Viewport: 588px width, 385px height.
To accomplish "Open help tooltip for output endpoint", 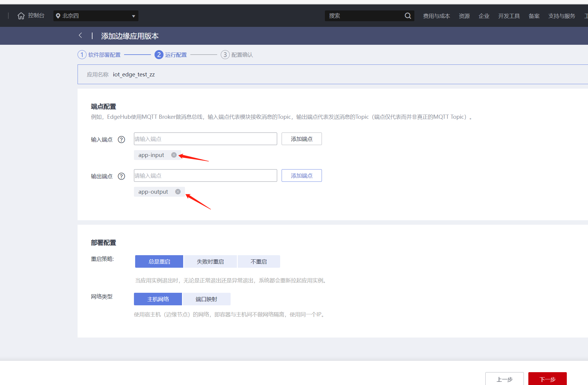I will (x=121, y=176).
